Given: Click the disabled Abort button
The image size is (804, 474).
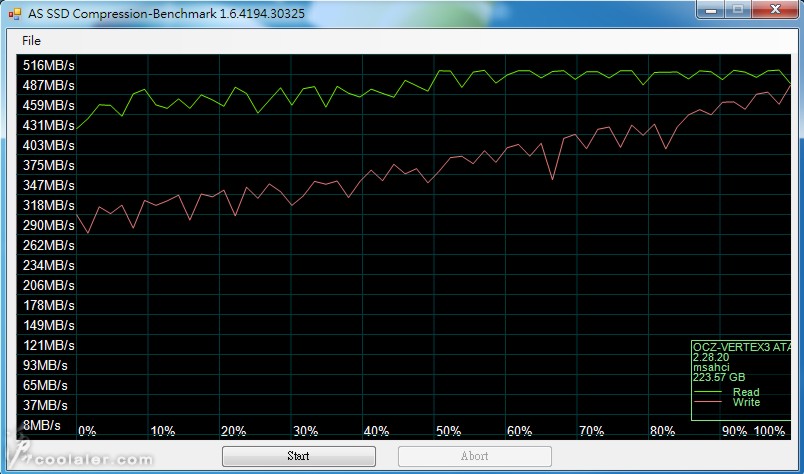Looking at the screenshot, I should (474, 456).
